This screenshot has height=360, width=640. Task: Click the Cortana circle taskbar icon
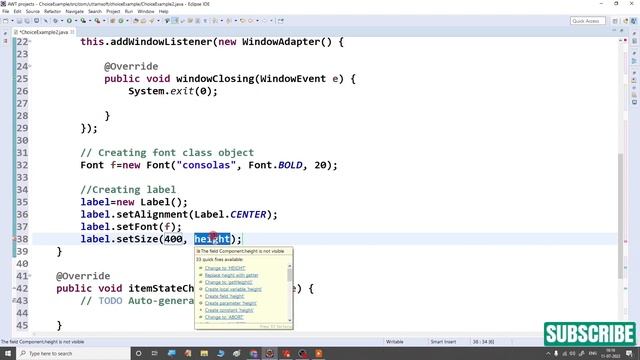tap(138, 353)
